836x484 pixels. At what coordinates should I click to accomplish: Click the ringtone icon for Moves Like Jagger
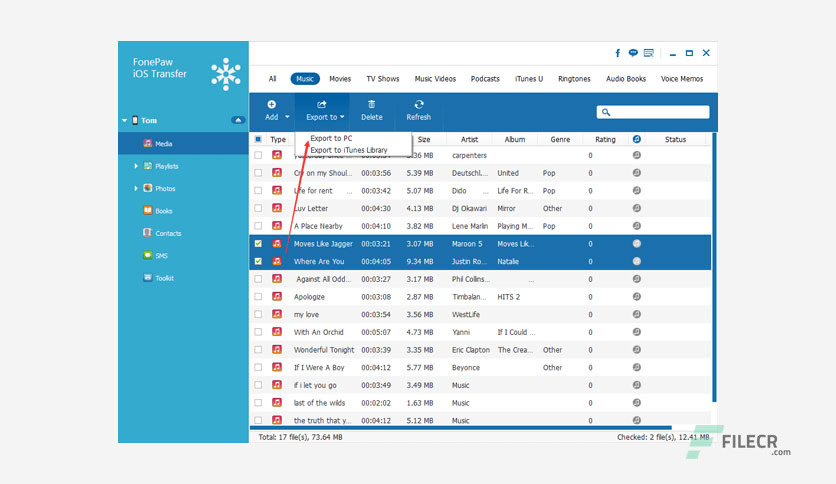[x=637, y=244]
